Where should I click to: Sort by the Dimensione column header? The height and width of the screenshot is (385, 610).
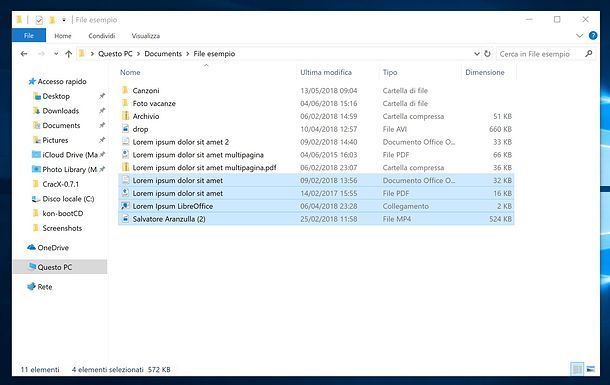pyautogui.click(x=485, y=72)
